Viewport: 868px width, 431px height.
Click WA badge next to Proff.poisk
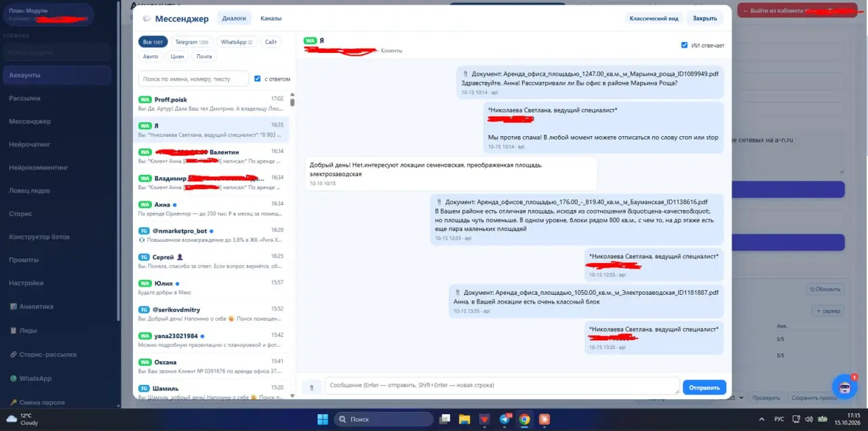coord(144,100)
